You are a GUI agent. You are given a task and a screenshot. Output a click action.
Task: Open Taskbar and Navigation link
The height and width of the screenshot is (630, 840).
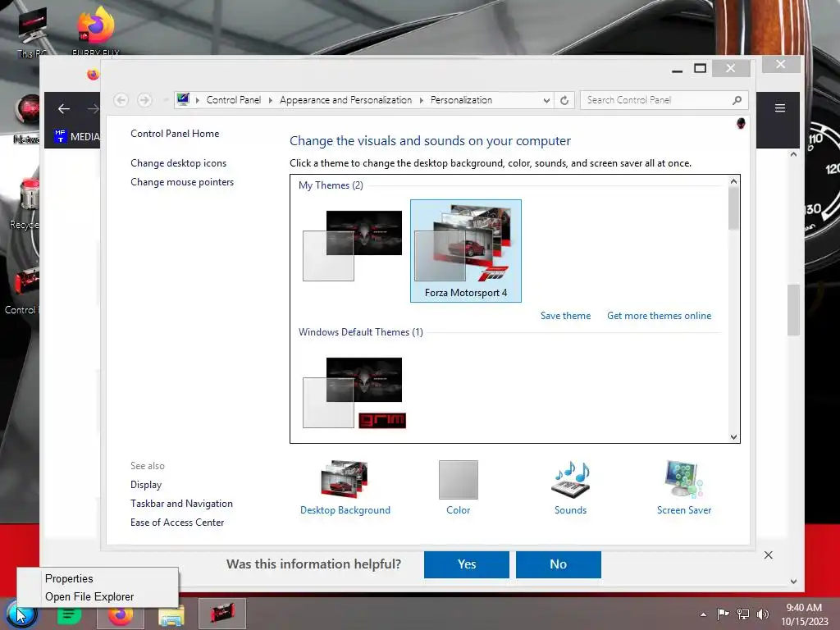click(x=181, y=504)
